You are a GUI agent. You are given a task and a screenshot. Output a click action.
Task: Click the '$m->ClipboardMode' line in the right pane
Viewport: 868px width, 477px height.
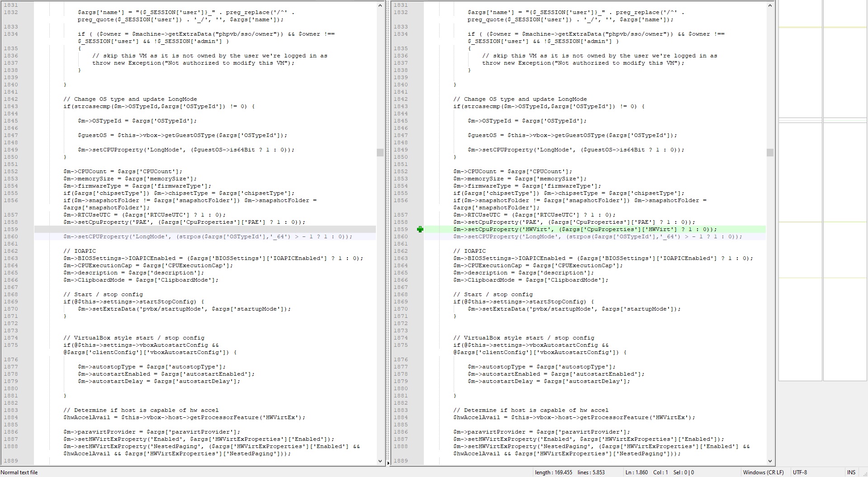531,280
